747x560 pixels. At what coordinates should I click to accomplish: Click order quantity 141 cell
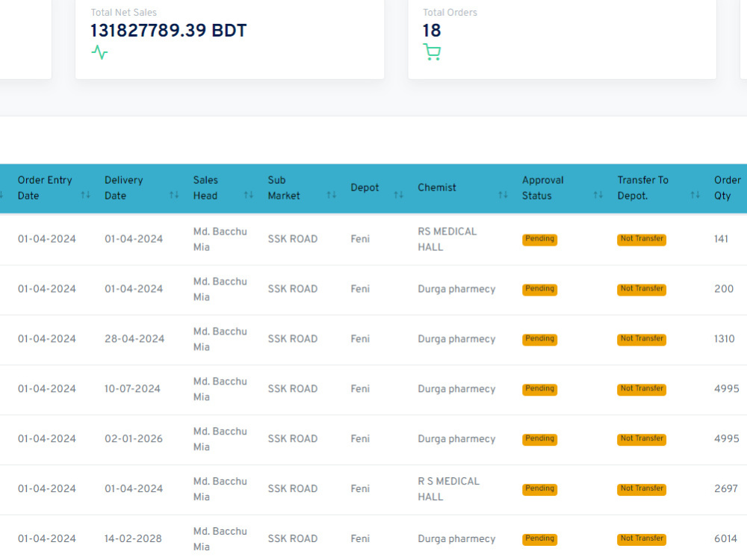(721, 239)
